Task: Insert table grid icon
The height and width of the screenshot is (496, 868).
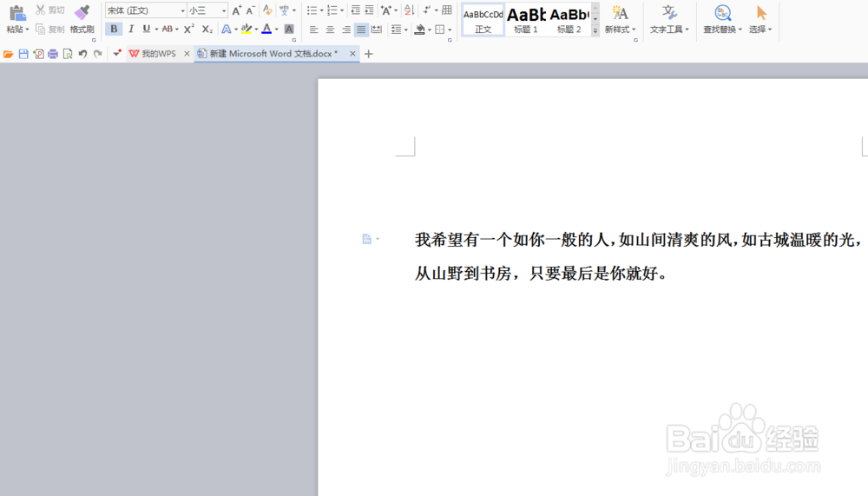Action: pos(447,10)
